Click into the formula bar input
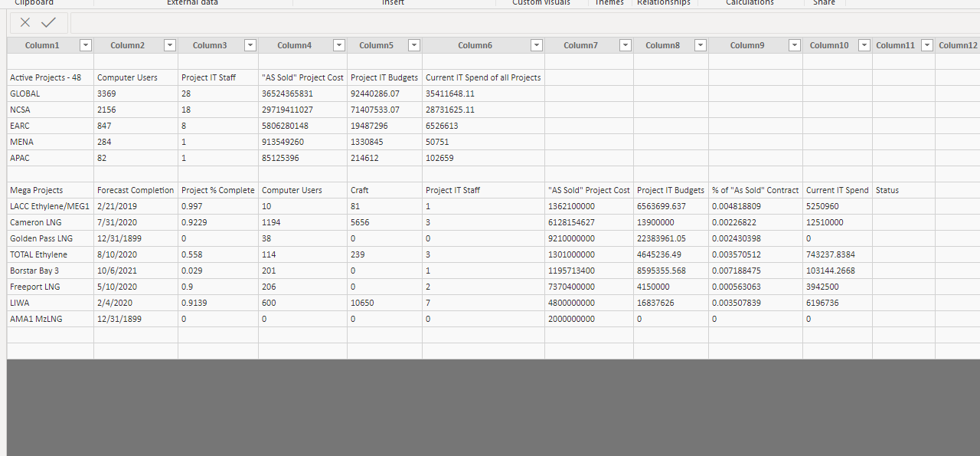The width and height of the screenshot is (980, 456). (x=525, y=23)
